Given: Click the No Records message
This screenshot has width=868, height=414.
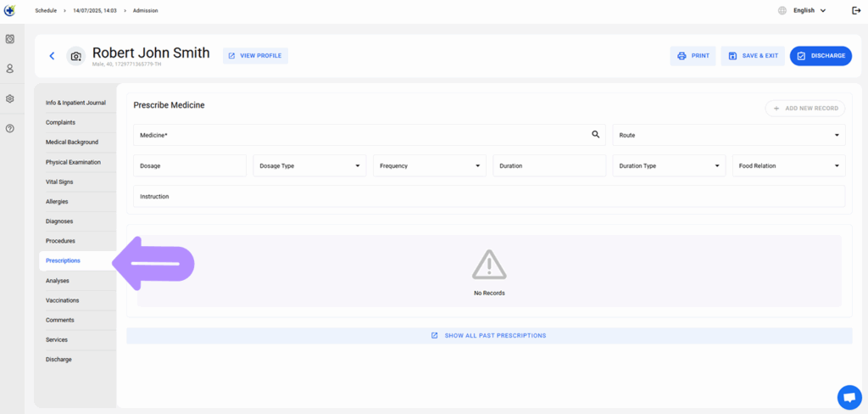Looking at the screenshot, I should coord(489,293).
